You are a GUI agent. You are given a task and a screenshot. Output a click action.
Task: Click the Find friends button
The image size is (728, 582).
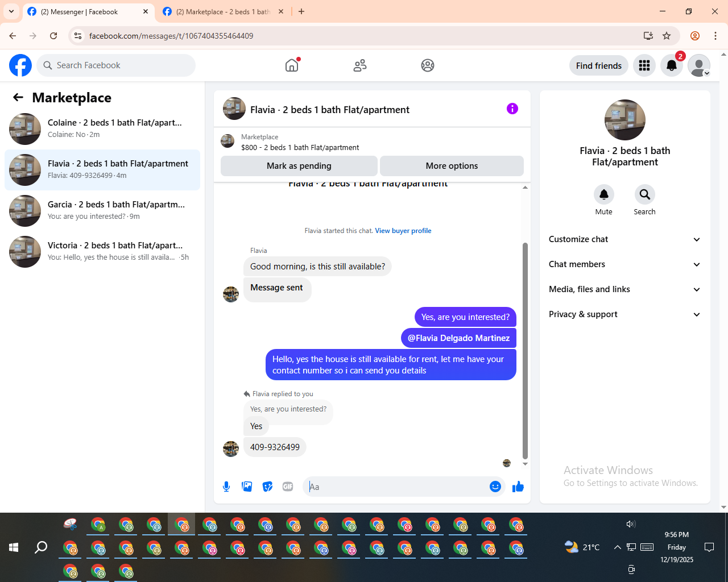coord(599,65)
